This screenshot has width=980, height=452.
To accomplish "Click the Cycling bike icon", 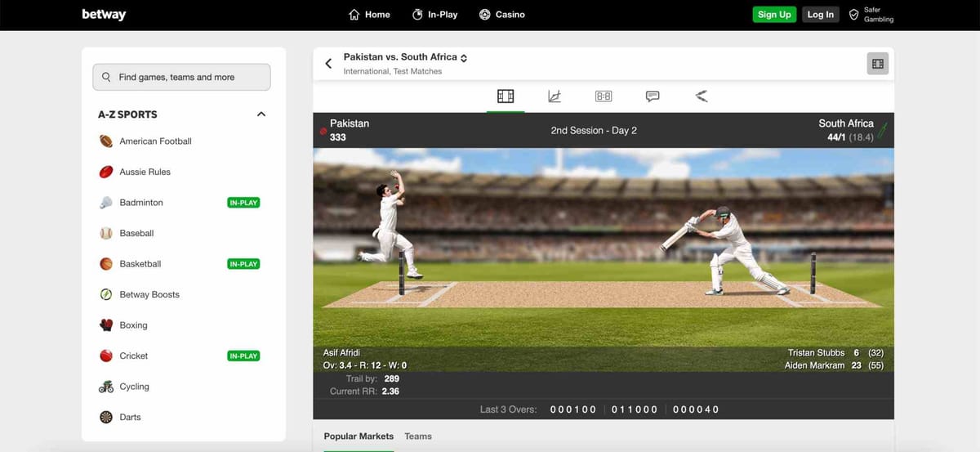I will pyautogui.click(x=106, y=387).
